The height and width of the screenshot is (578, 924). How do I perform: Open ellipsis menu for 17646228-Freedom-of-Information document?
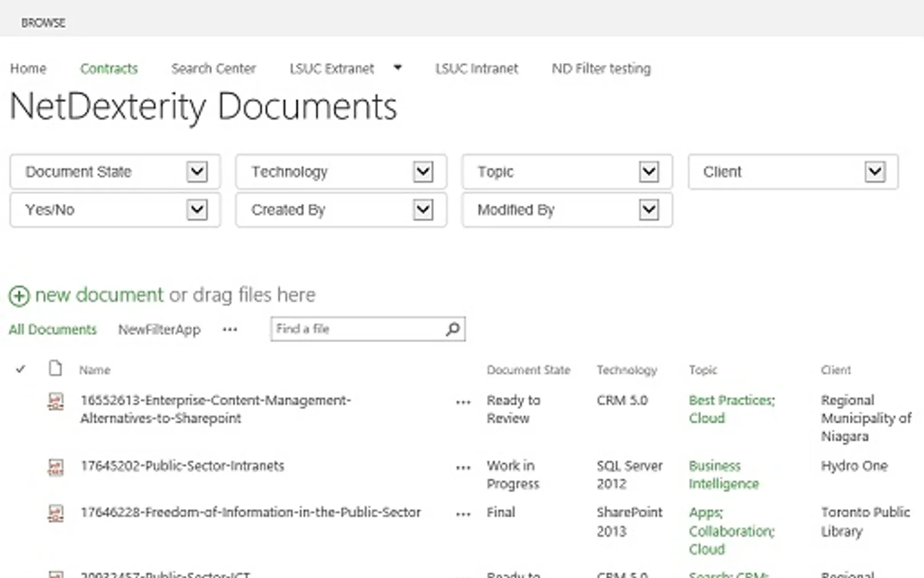[x=463, y=514]
